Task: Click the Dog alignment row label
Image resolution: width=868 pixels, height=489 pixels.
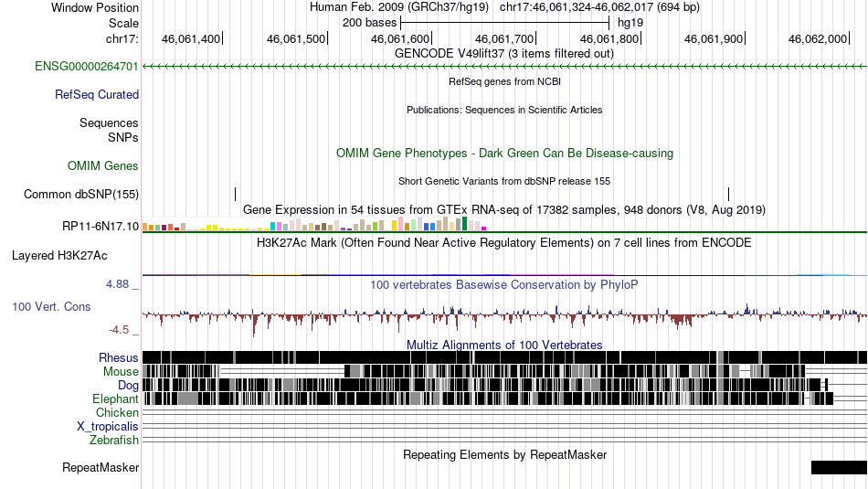Action: pyautogui.click(x=129, y=386)
